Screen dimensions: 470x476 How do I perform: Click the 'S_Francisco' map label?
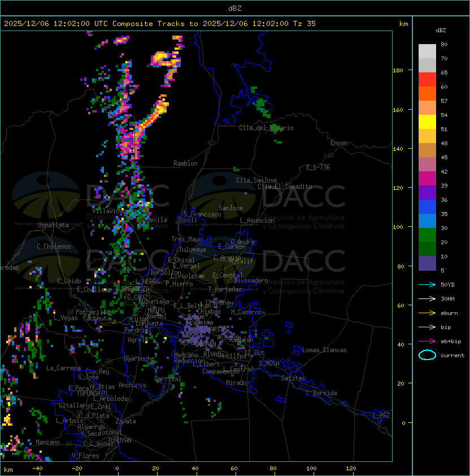202,214
